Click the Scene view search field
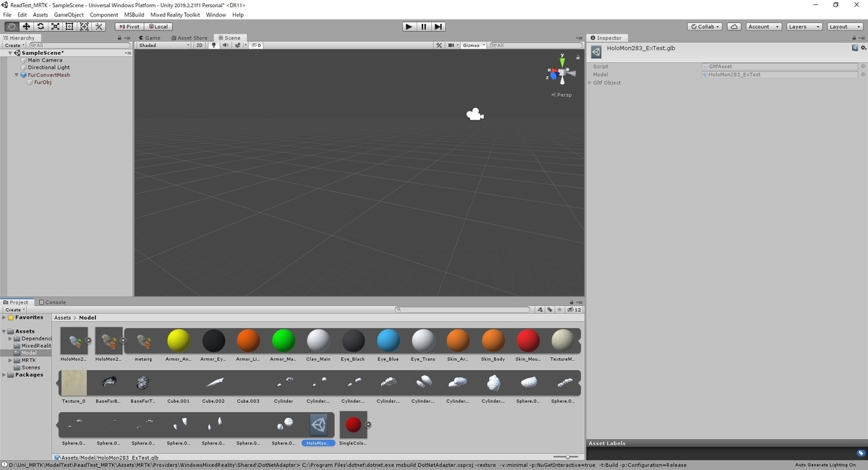 [x=535, y=46]
